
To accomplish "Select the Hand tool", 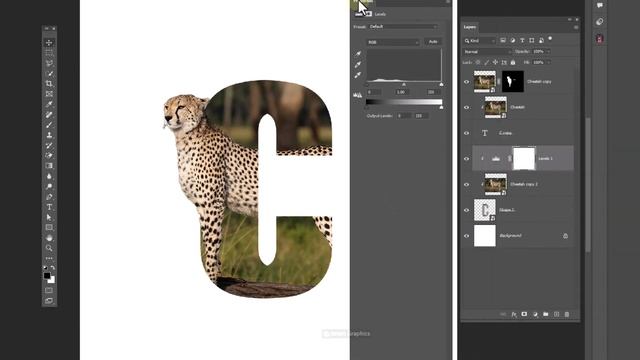I will point(49,238).
